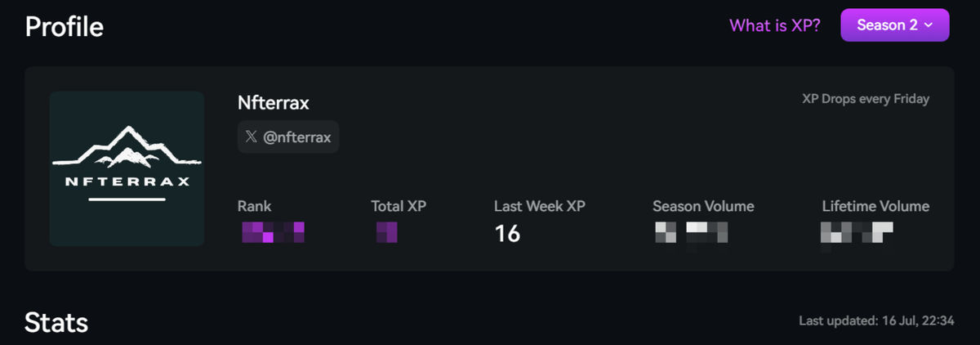This screenshot has height=345, width=980.
Task: Click the Rank label
Action: point(254,206)
